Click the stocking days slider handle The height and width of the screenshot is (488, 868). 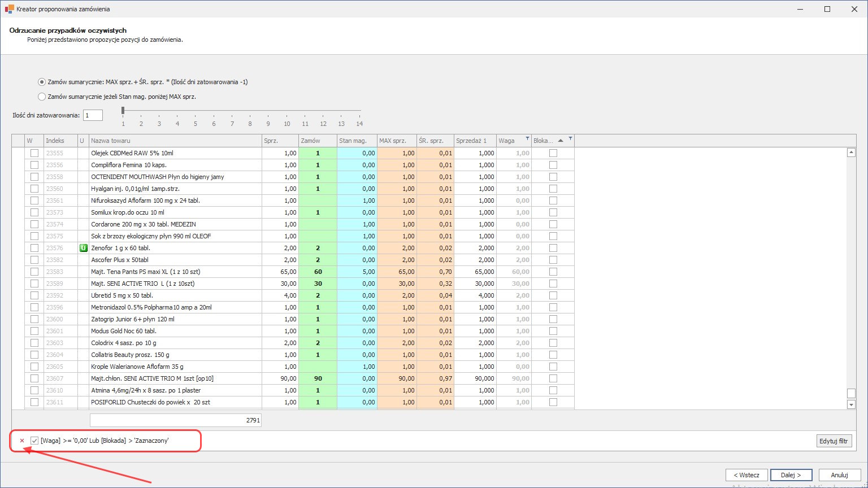123,111
